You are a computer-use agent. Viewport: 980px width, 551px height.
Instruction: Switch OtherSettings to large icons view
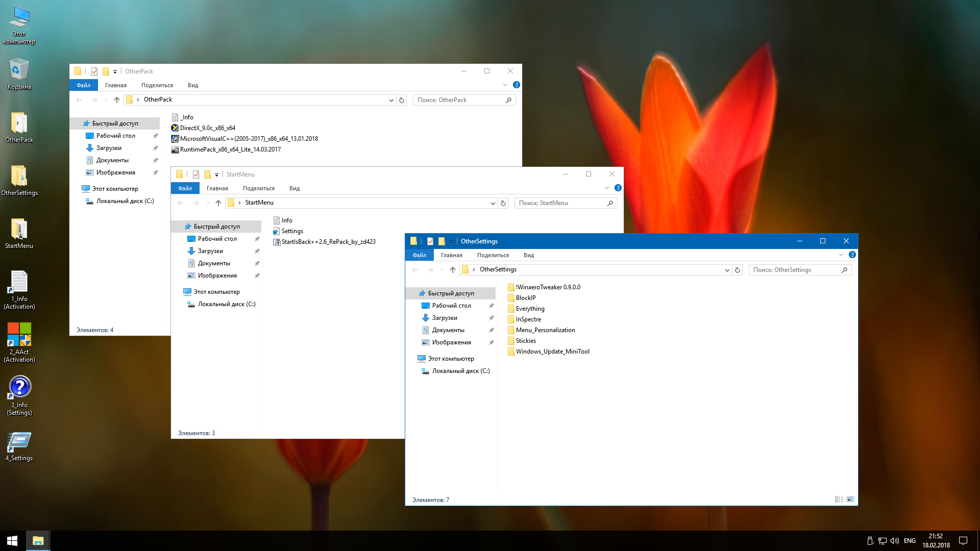coord(850,499)
